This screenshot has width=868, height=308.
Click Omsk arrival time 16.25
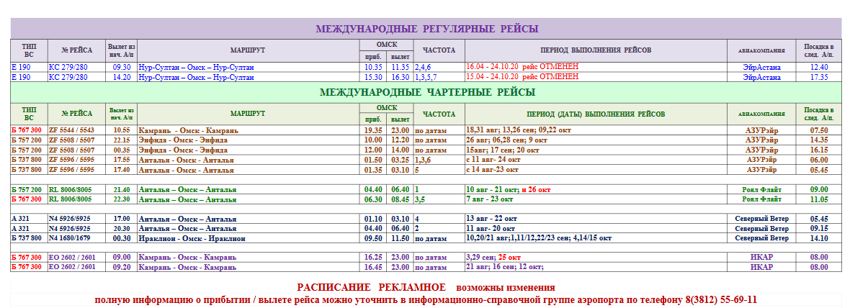tap(373, 257)
